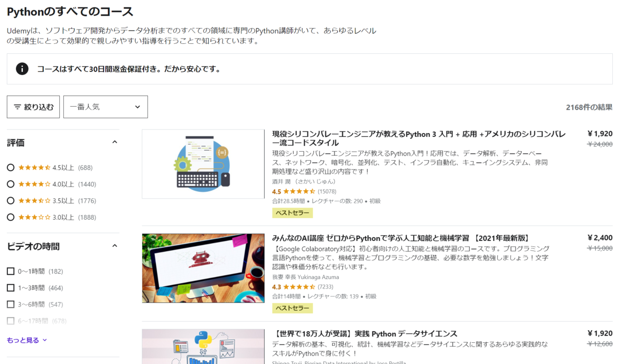Select the 4.0以上 rating radio button
The height and width of the screenshot is (364, 634).
[x=11, y=184]
